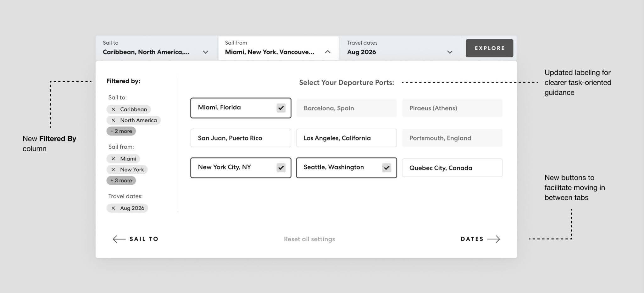
Task: Remove the North America filter chip
Action: 113,120
